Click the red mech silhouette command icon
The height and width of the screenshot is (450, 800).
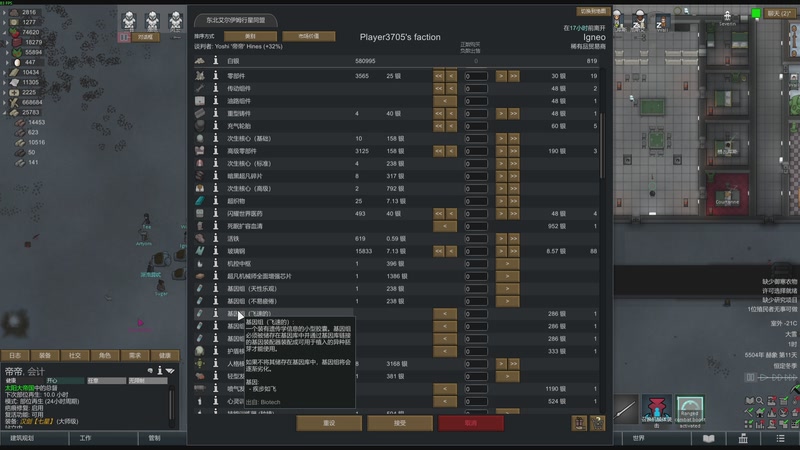(657, 410)
